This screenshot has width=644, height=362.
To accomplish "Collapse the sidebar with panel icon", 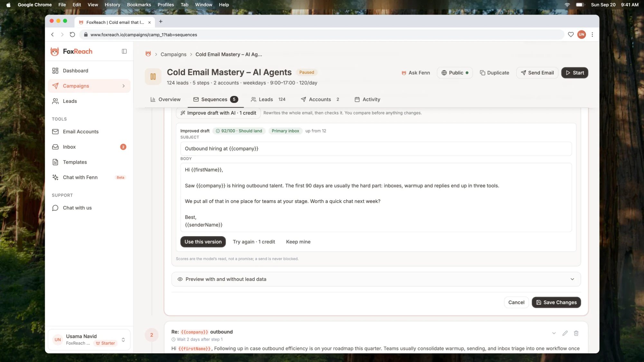I will coord(124,51).
